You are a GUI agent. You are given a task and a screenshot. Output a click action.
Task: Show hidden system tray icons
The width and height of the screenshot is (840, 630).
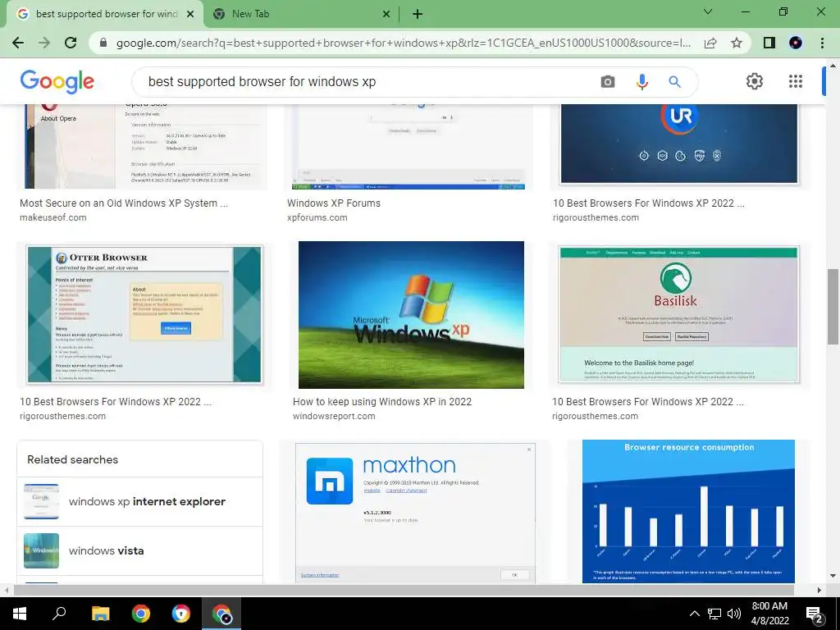pos(694,614)
